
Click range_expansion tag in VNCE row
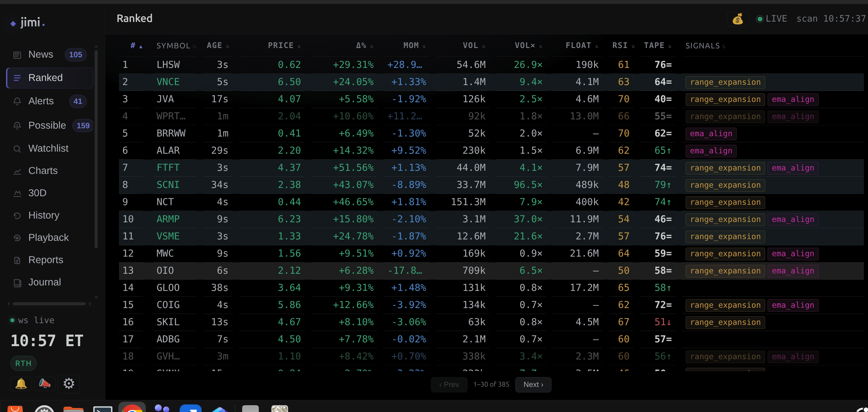point(725,82)
